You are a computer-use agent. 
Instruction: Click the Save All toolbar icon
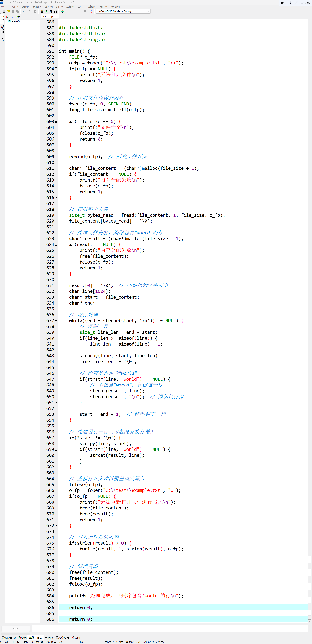tap(18, 11)
